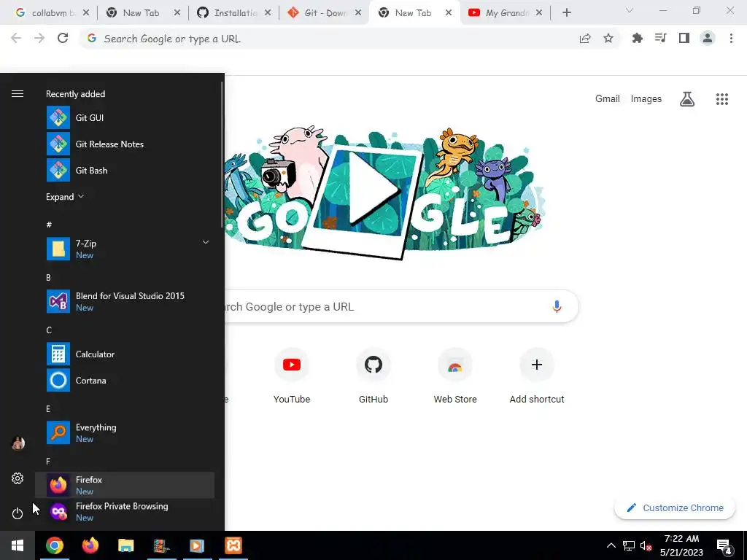This screenshot has width=747, height=560.
Task: Click the Power button in Start menu
Action: [x=18, y=513]
